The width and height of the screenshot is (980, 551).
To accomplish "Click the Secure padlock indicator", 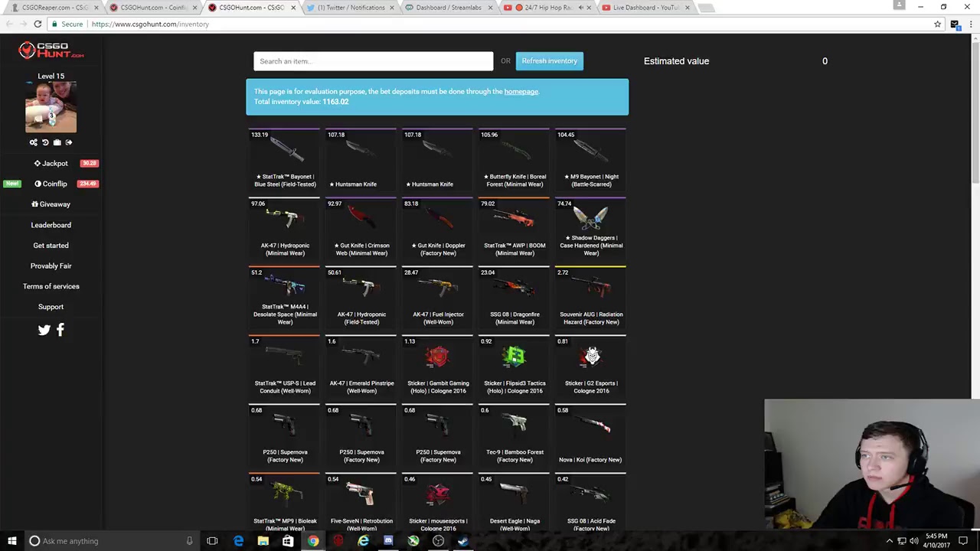I will tap(67, 24).
